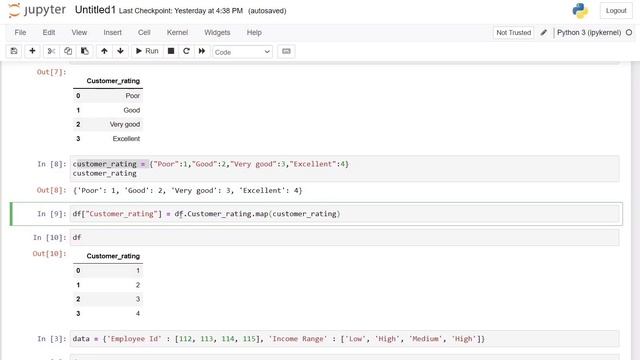
Task: Open the Cell menu
Action: 144,33
